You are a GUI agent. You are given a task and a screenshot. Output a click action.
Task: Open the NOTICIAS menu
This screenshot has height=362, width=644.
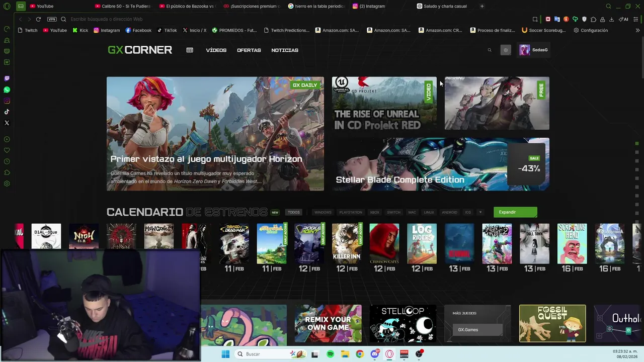tap(285, 50)
